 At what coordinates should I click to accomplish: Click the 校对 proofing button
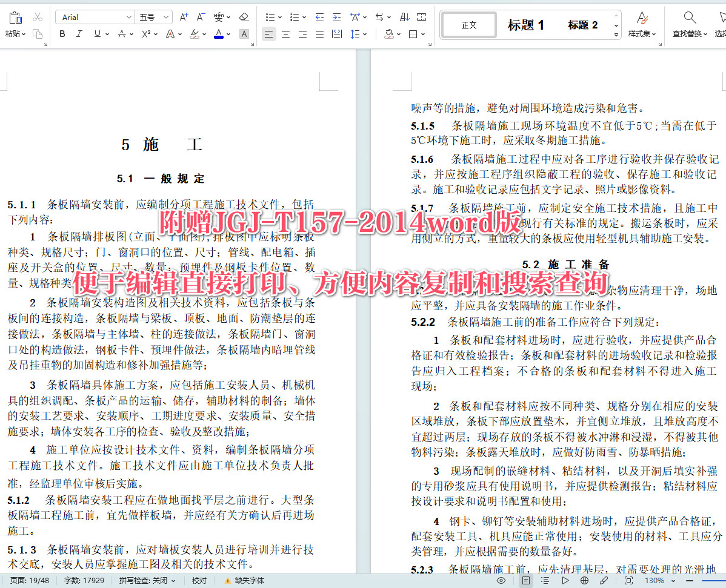(x=201, y=580)
